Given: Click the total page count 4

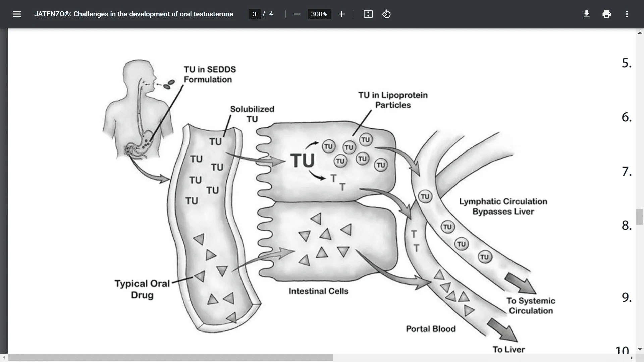Looking at the screenshot, I should tap(271, 14).
